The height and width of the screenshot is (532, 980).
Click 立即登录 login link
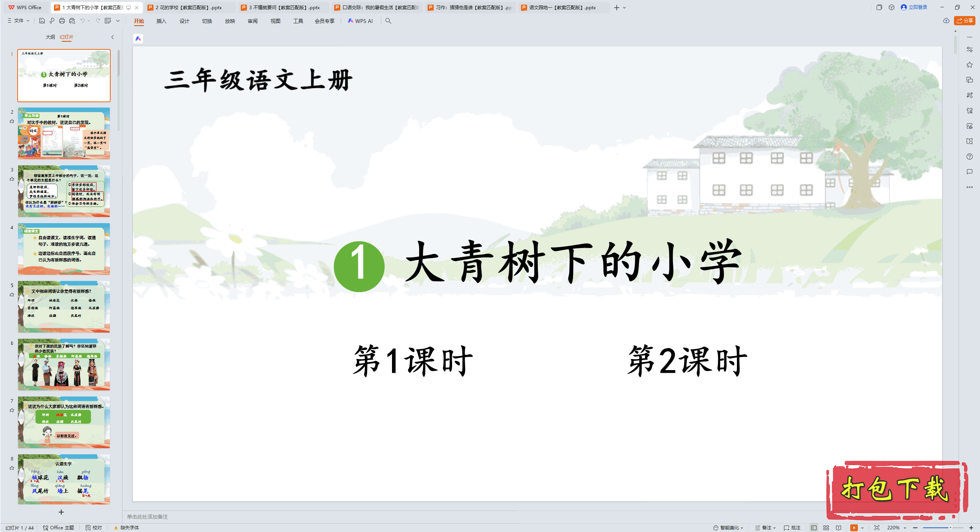pos(918,7)
